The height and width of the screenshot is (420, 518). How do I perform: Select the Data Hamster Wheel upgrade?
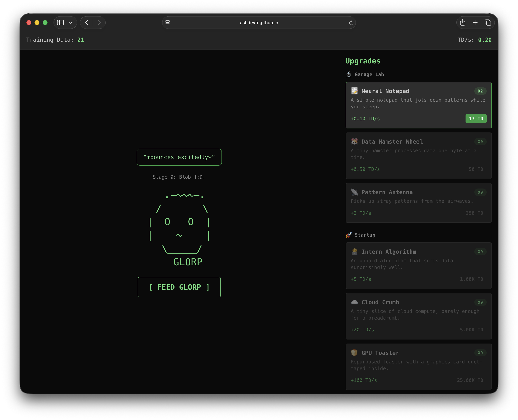click(418, 156)
